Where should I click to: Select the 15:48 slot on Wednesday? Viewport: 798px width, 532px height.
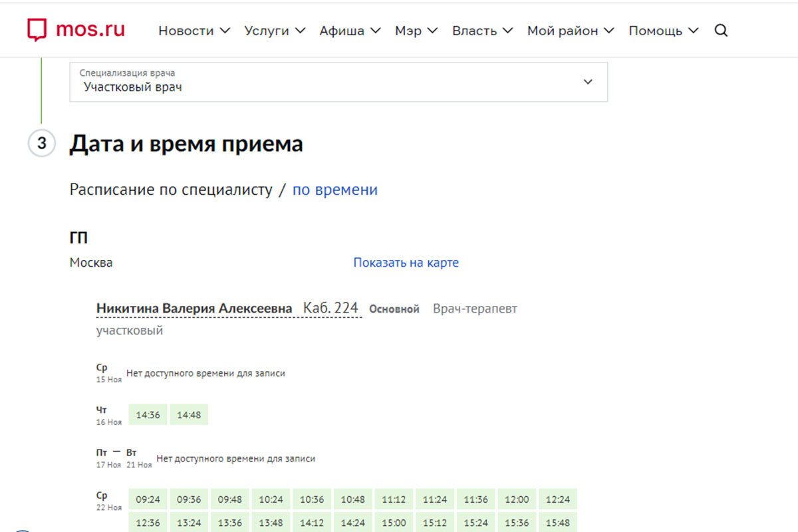click(558, 522)
